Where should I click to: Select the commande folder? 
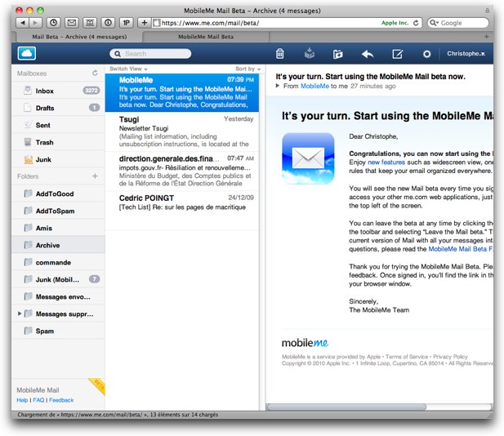(58, 262)
